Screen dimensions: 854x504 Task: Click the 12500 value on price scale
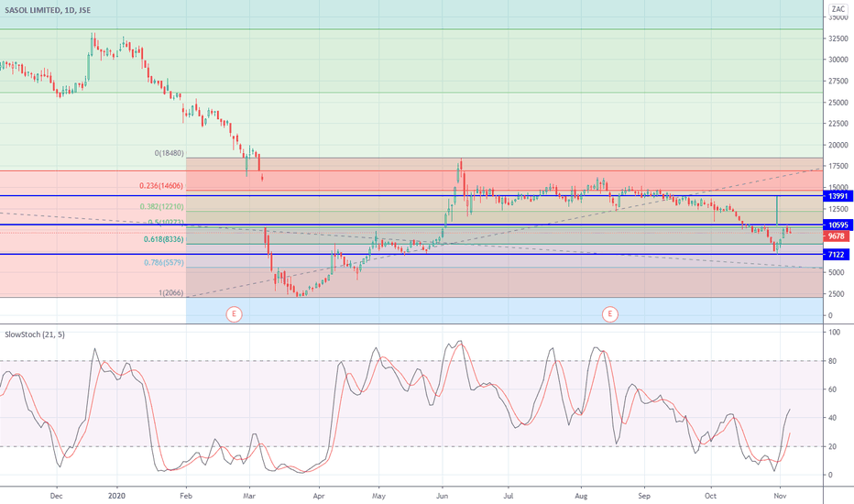point(838,209)
